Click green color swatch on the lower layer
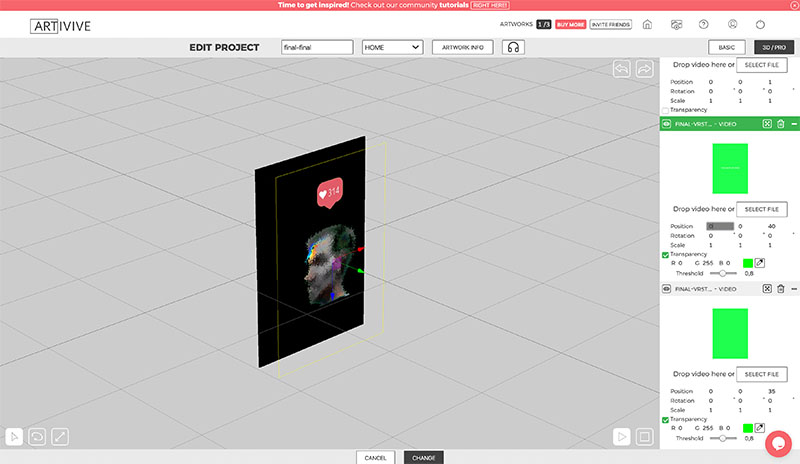The image size is (800, 464). (747, 428)
